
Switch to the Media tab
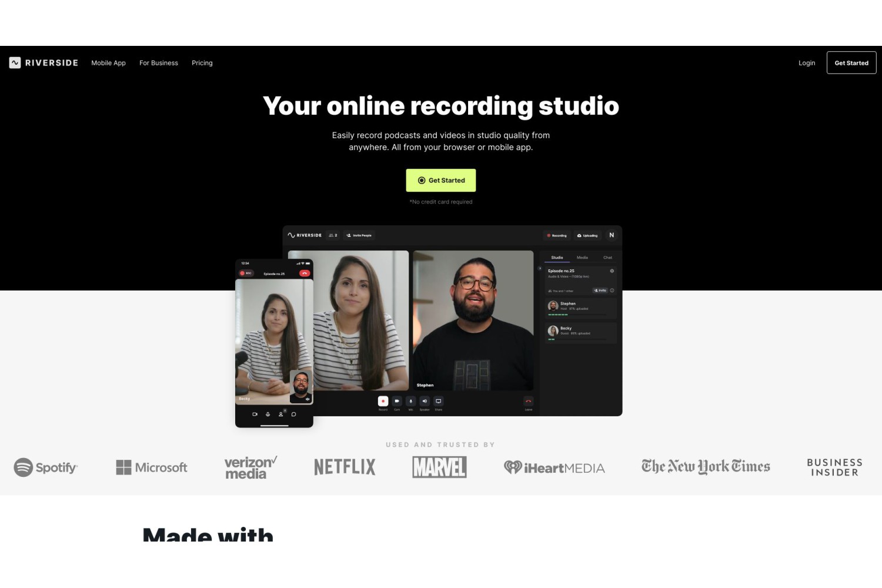(582, 258)
